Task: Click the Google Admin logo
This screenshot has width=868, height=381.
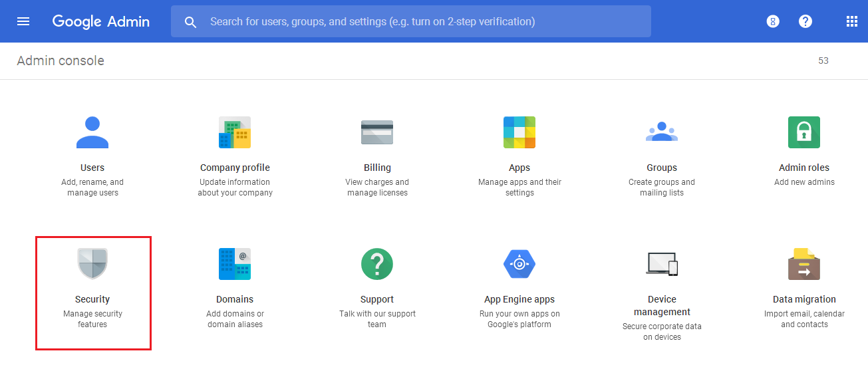Action: tap(101, 21)
